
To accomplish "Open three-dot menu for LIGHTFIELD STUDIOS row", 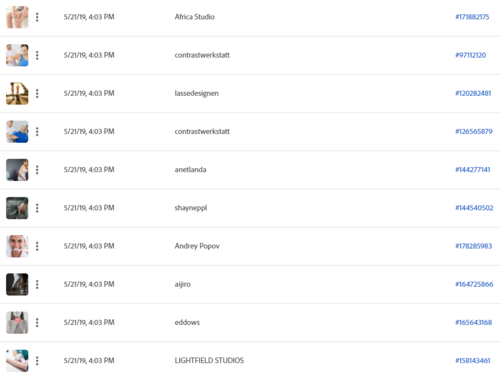I will pos(37,361).
